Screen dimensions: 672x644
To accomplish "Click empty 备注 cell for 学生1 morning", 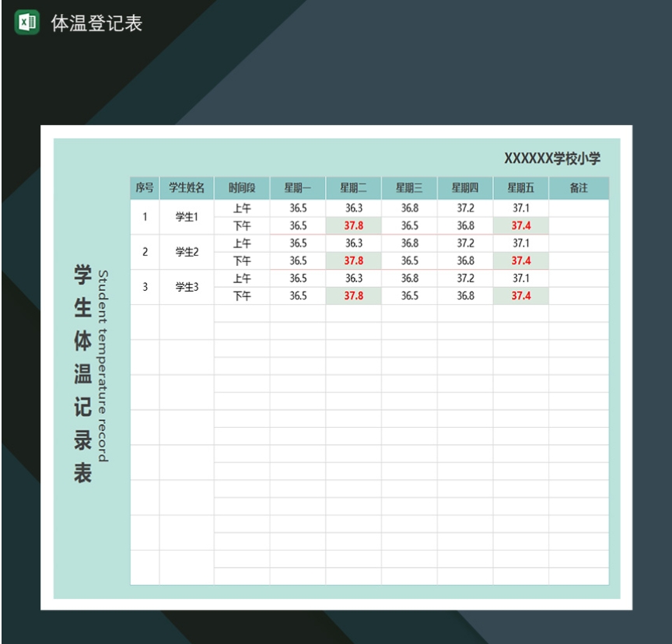I will pyautogui.click(x=579, y=208).
